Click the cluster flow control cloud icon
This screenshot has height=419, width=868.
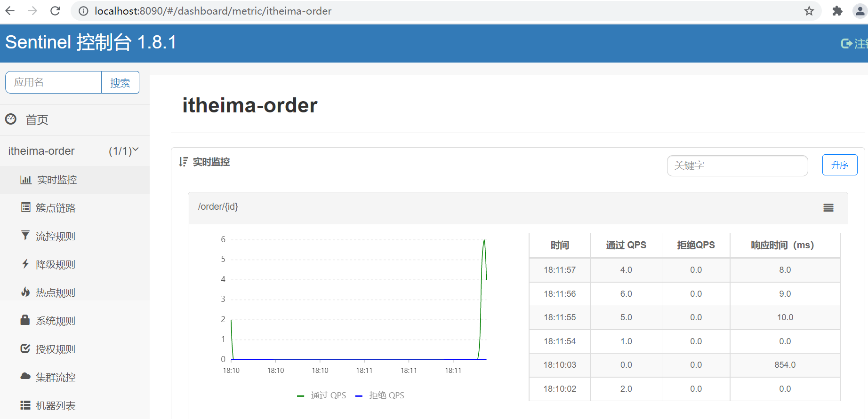25,377
